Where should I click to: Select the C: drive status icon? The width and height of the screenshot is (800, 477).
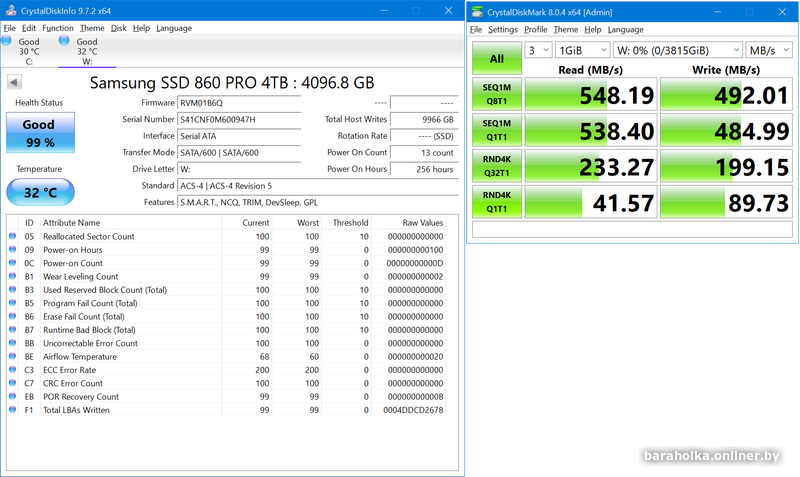point(6,41)
